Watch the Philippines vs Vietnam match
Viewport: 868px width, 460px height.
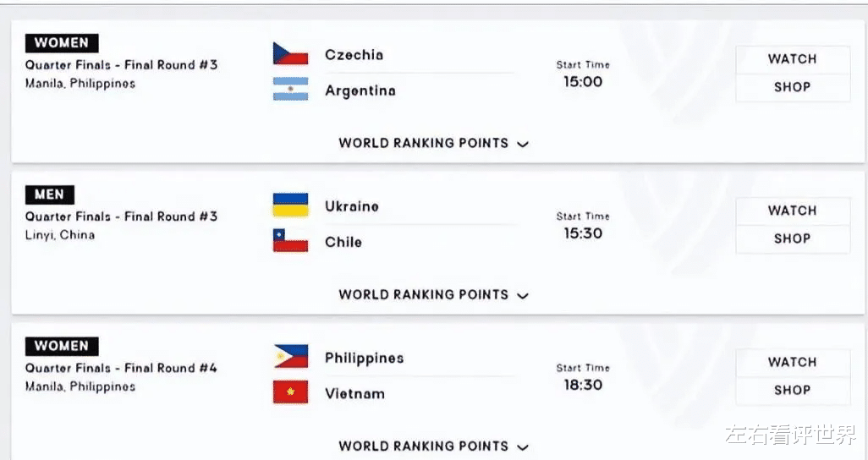(x=792, y=363)
